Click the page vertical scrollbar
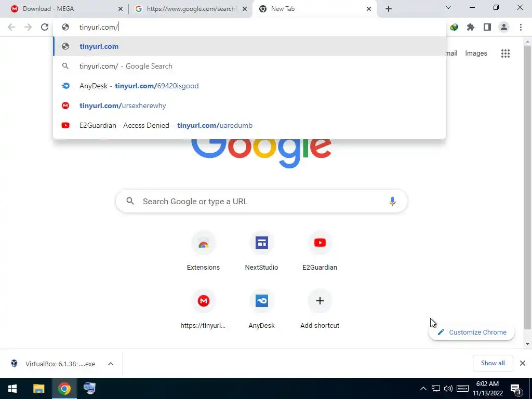Screen dimensions: 532x399 coord(527,187)
